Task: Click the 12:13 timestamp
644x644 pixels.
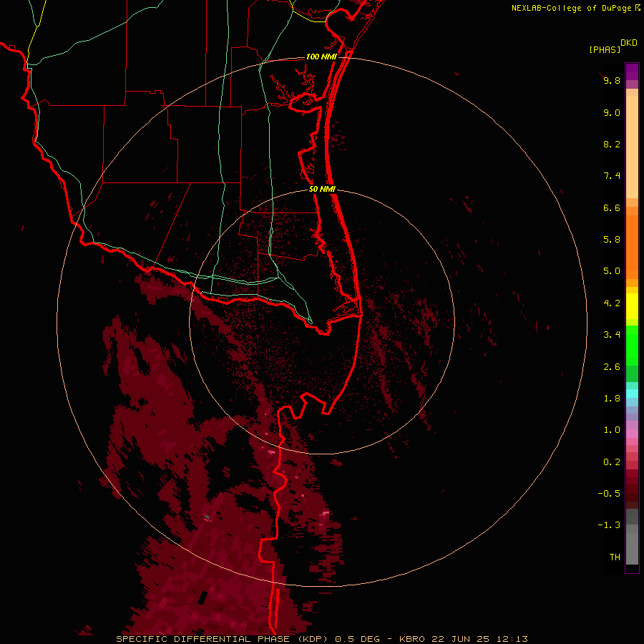Action: click(511, 639)
